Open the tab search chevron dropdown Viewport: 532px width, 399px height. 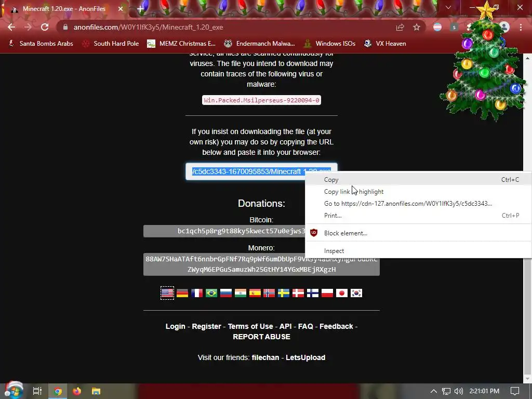pos(448,7)
